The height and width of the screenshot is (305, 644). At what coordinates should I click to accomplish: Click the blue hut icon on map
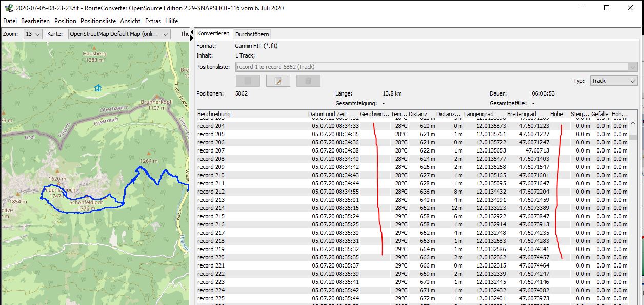(97, 88)
